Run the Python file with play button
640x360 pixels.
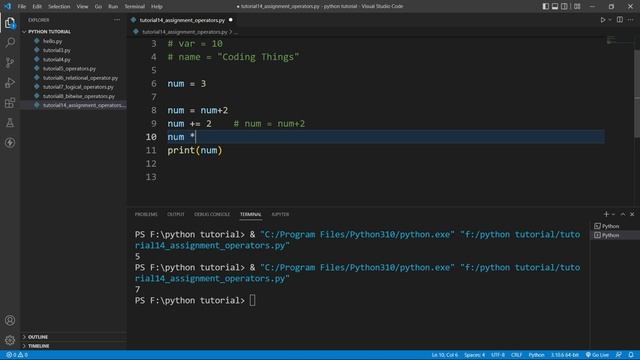point(602,20)
